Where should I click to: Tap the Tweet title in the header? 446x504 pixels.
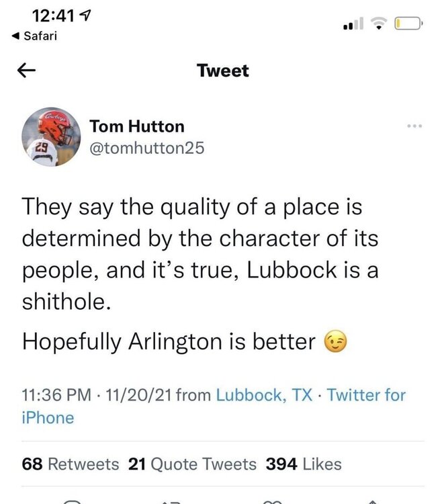[223, 71]
